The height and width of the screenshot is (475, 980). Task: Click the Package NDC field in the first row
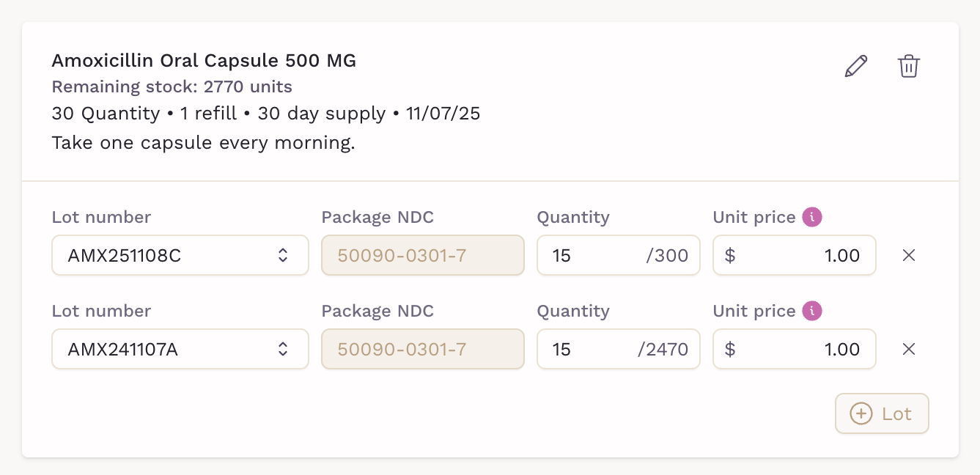(x=423, y=255)
